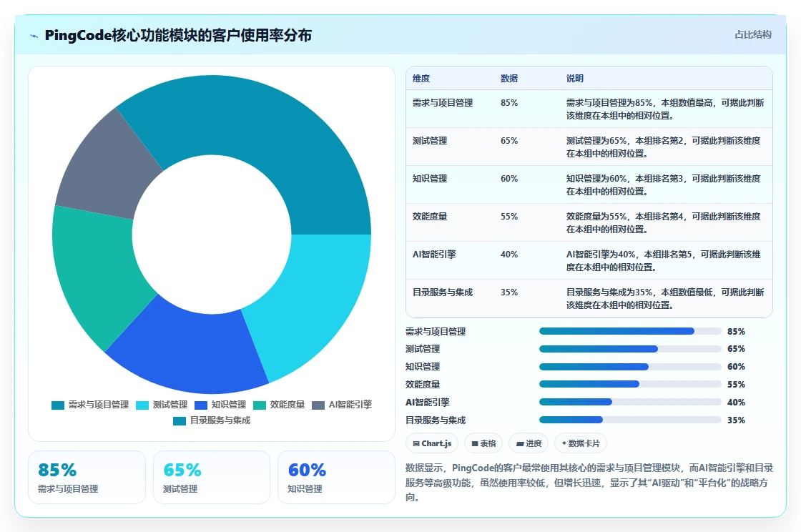Screen dimensions: 801x532
Task: Click the lightning icon beside the title
Action: click(x=34, y=36)
